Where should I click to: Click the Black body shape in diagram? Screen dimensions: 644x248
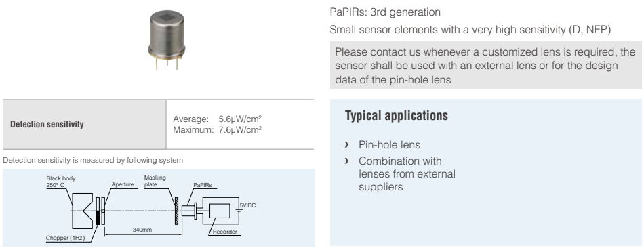[85, 211]
